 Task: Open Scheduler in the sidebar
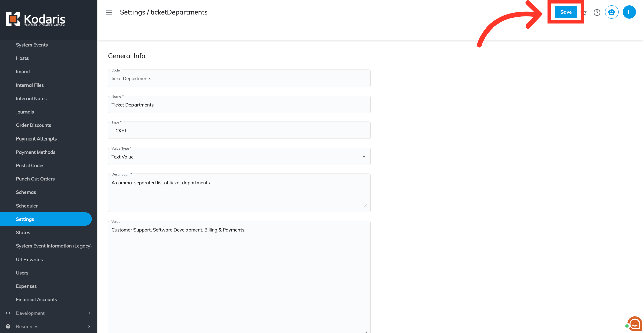[27, 206]
